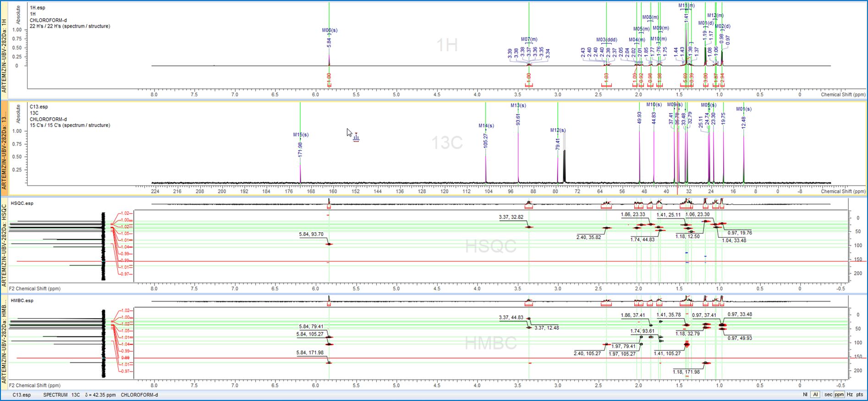
Task: Select HSQC cross-peak label 1.74, 44.83
Action: coord(643,239)
